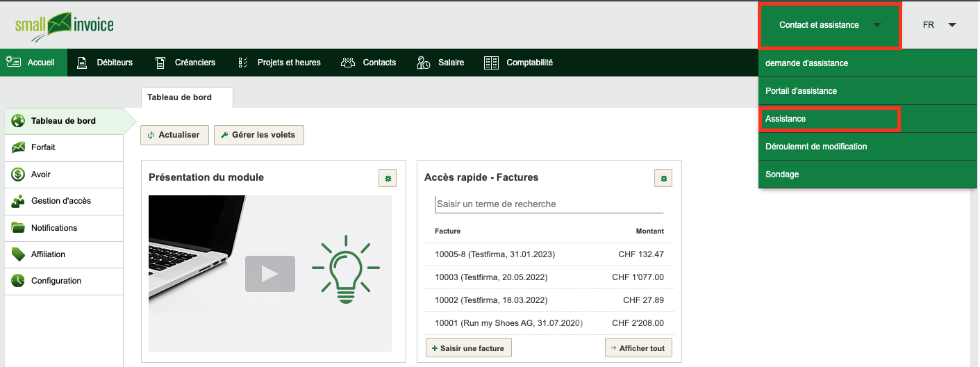Switch to the Tableau de bord tab
980x367 pixels.
click(x=187, y=97)
